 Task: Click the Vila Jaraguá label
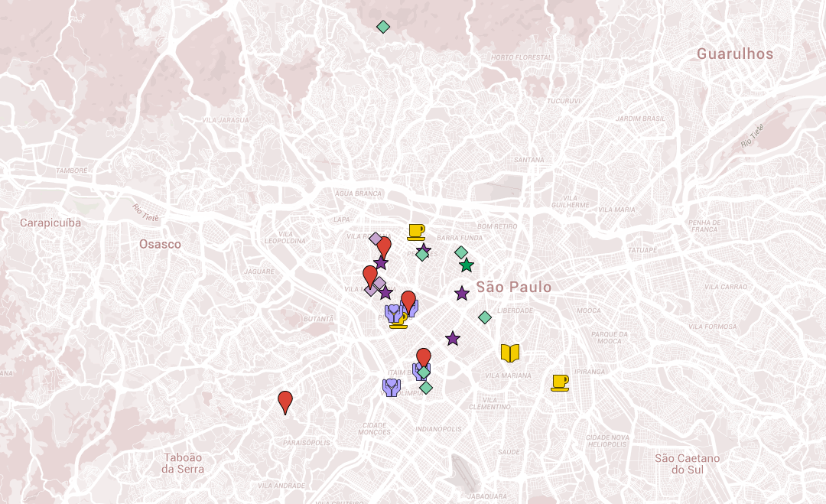[x=226, y=120]
